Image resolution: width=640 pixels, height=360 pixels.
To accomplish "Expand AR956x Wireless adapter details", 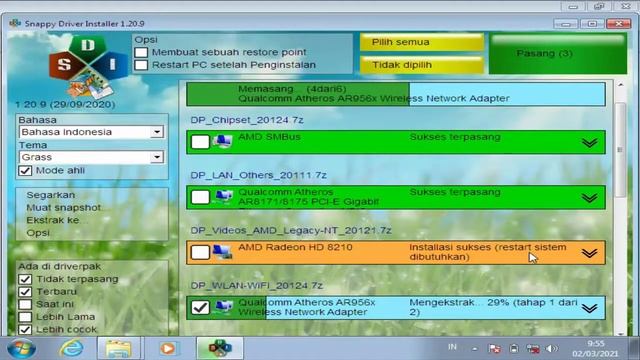I will point(589,308).
